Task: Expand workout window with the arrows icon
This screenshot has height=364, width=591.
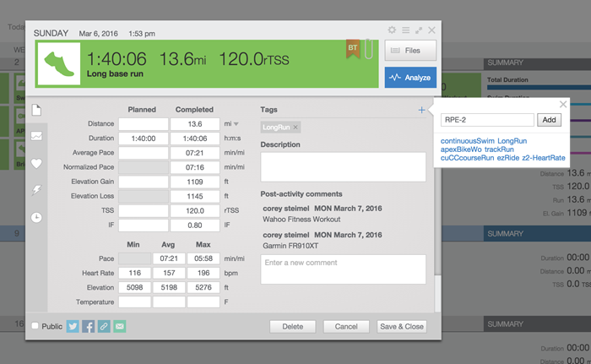Action: click(x=419, y=30)
